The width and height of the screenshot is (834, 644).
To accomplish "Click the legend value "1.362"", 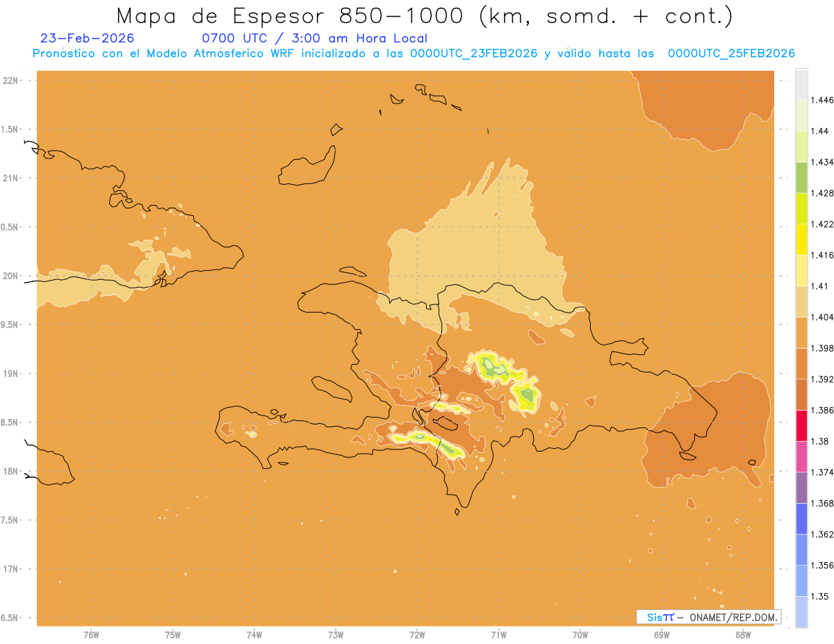I will pyautogui.click(x=824, y=534).
